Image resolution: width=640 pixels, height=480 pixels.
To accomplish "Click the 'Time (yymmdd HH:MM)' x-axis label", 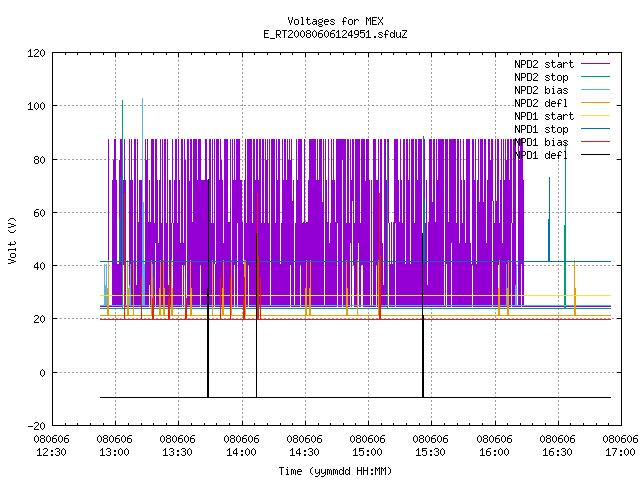I will tap(335, 471).
